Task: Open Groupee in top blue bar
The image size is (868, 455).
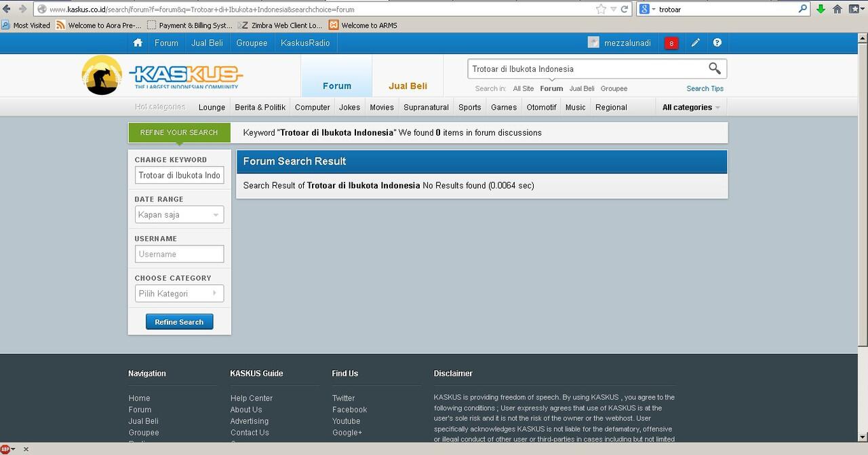Action: [252, 43]
